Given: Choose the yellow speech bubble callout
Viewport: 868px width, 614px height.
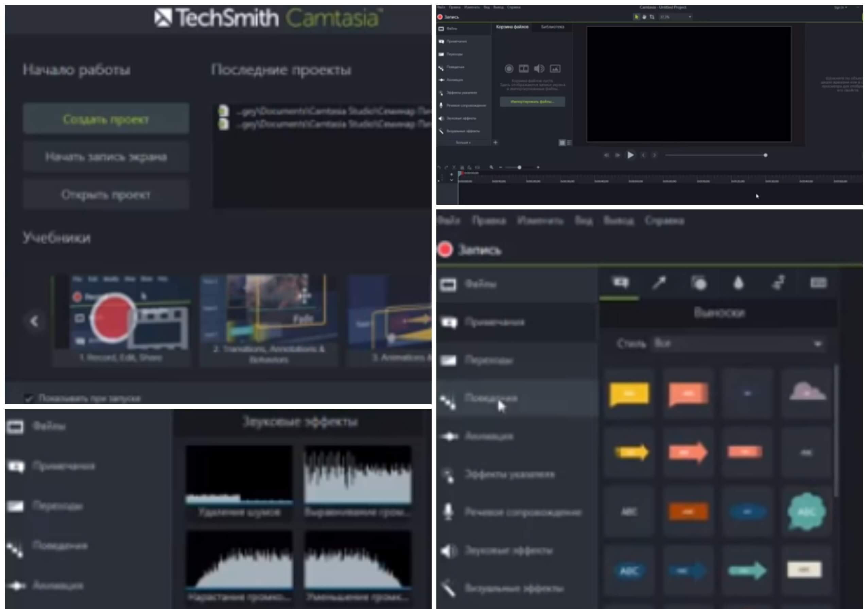Looking at the screenshot, I should click(629, 394).
